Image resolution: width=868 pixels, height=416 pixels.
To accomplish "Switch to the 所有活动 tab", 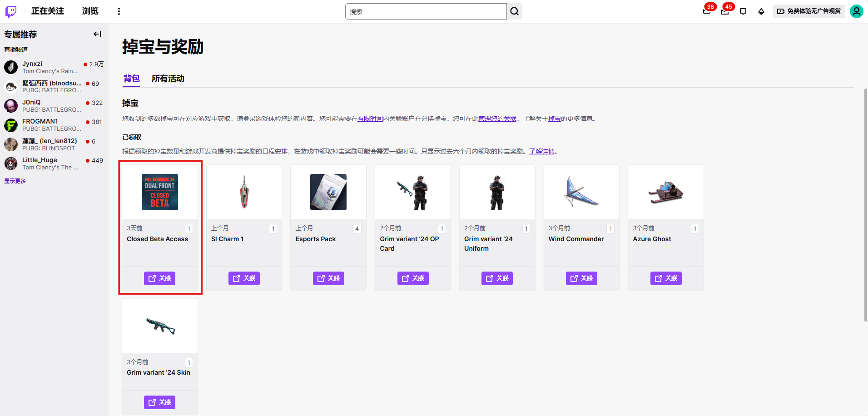I will [x=168, y=79].
